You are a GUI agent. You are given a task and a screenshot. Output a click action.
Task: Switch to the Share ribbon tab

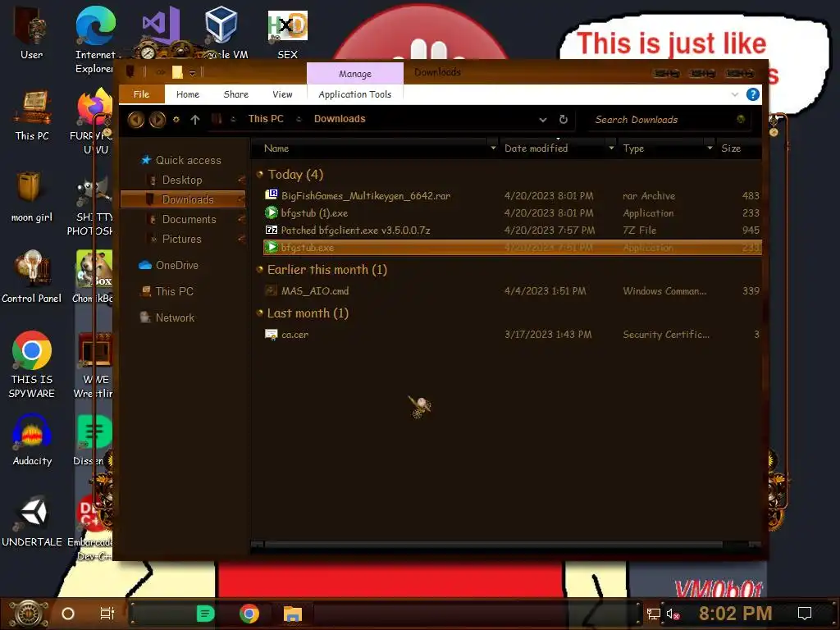235,94
